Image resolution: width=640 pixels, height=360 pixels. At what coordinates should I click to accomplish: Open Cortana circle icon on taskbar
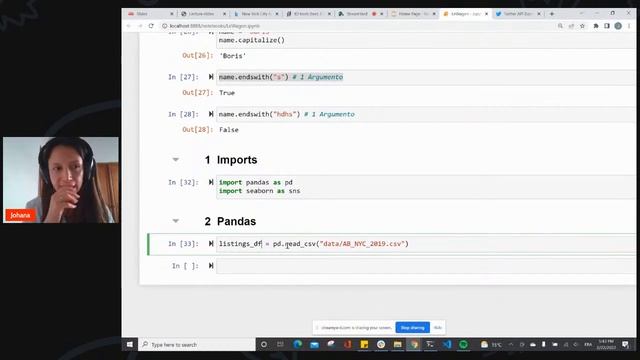[x=264, y=344]
